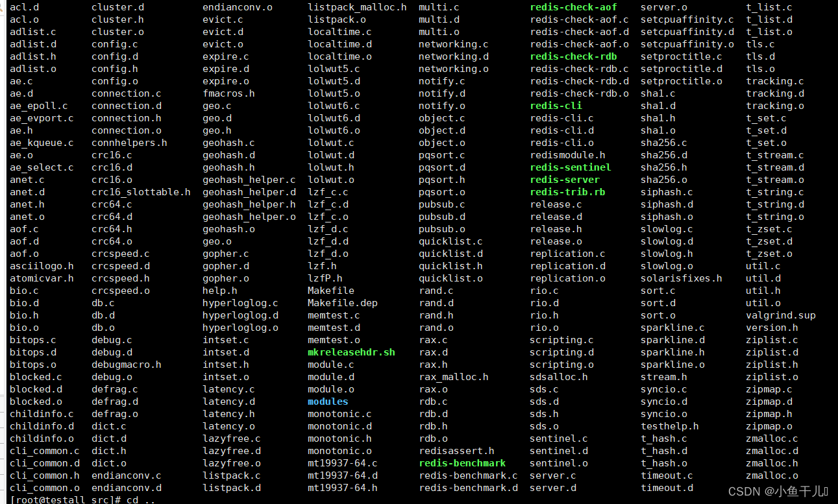Click the sentinel.c file name
Viewport: 838px width, 504px height.
[559, 438]
